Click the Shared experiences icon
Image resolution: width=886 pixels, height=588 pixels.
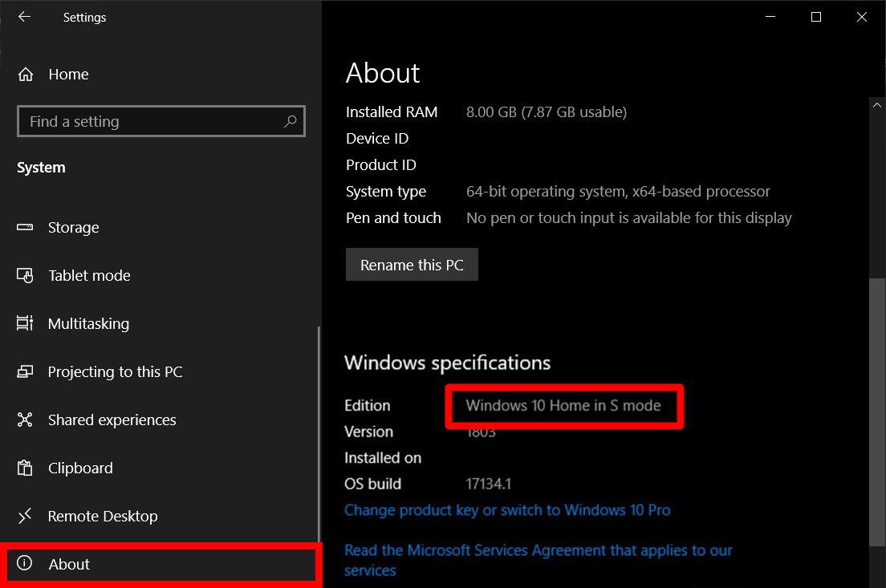25,420
